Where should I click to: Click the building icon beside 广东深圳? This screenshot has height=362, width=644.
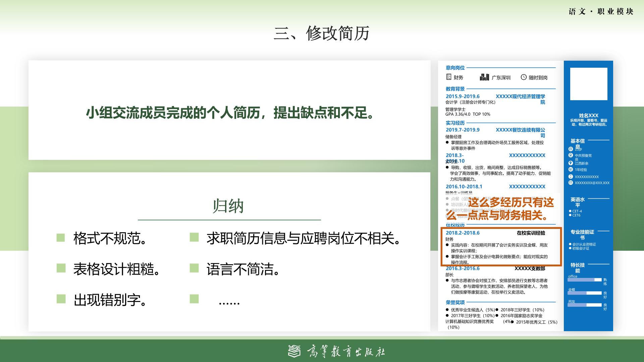(x=484, y=77)
